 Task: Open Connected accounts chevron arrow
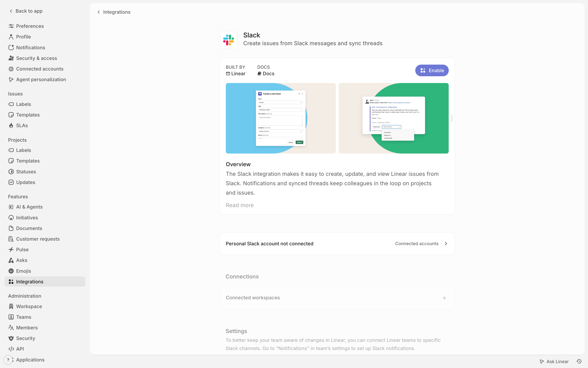(x=446, y=244)
